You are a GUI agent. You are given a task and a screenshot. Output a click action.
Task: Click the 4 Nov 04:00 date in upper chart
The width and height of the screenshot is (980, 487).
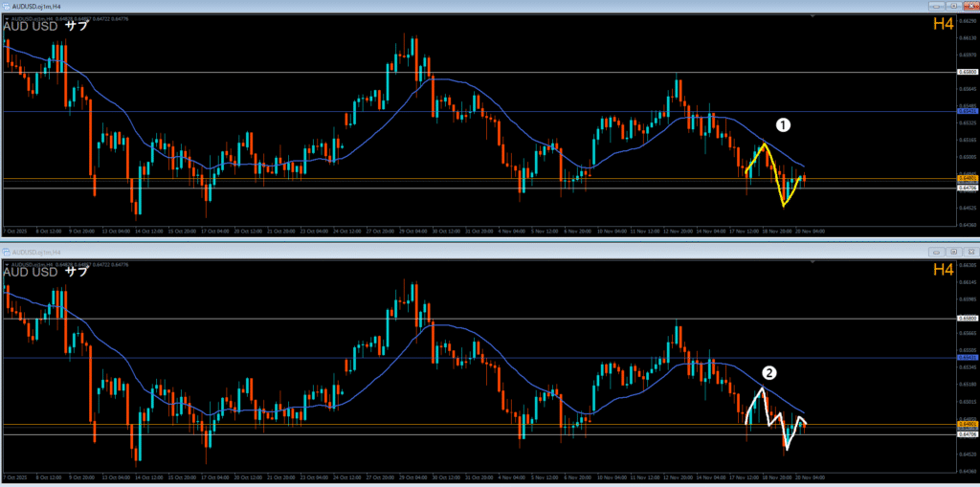pos(513,231)
